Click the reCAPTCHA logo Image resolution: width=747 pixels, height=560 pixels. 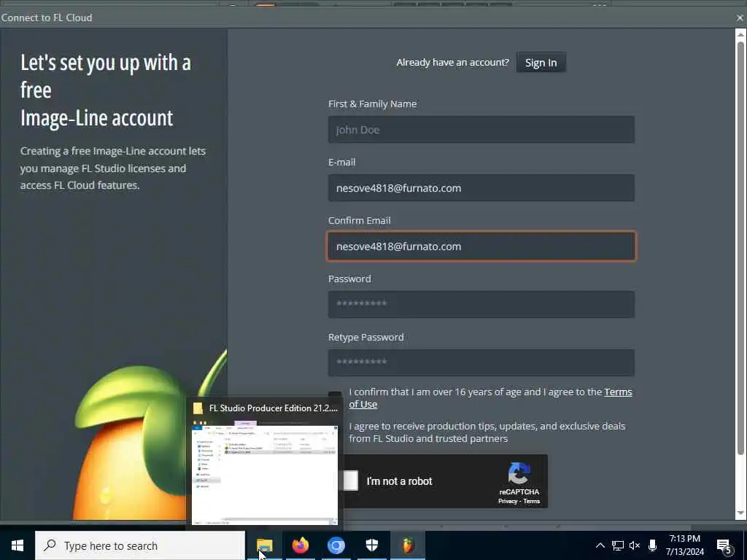[x=519, y=474]
